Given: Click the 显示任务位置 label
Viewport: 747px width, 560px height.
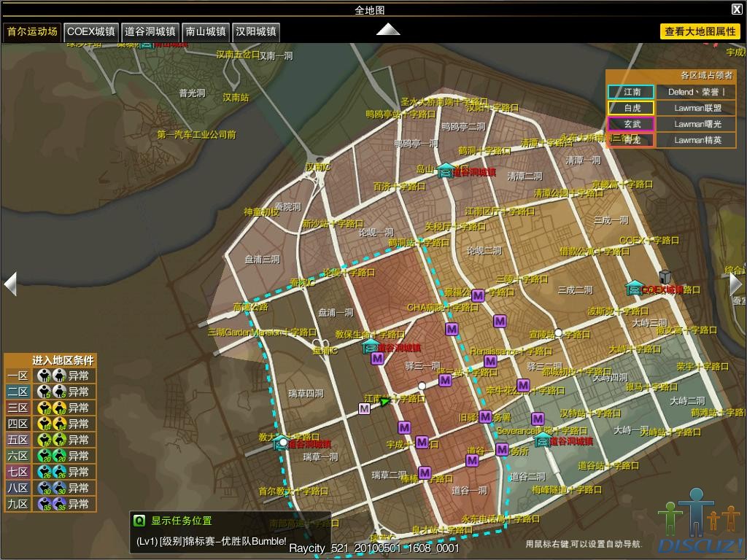Looking at the screenshot, I should 182,521.
